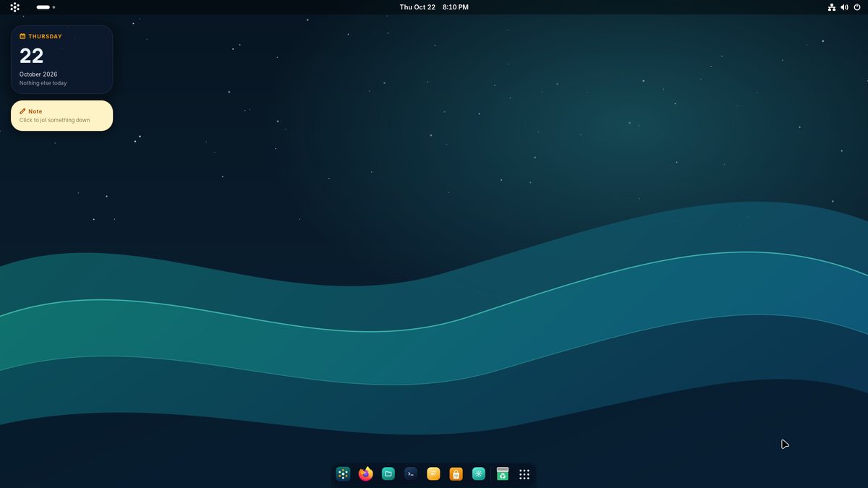Open the green recycle trash in the dock
Screen dimensions: 868x488
point(503,474)
